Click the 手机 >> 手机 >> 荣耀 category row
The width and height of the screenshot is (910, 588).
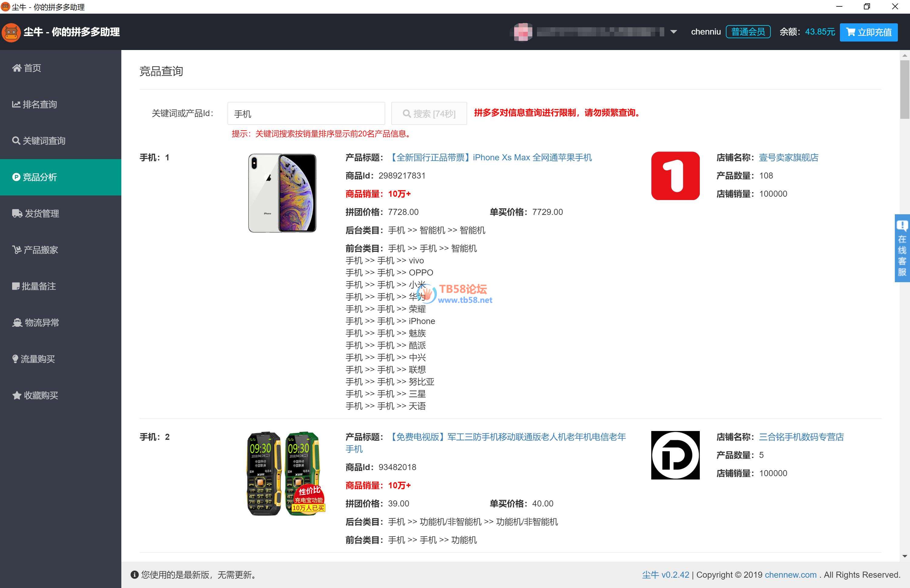coord(386,309)
